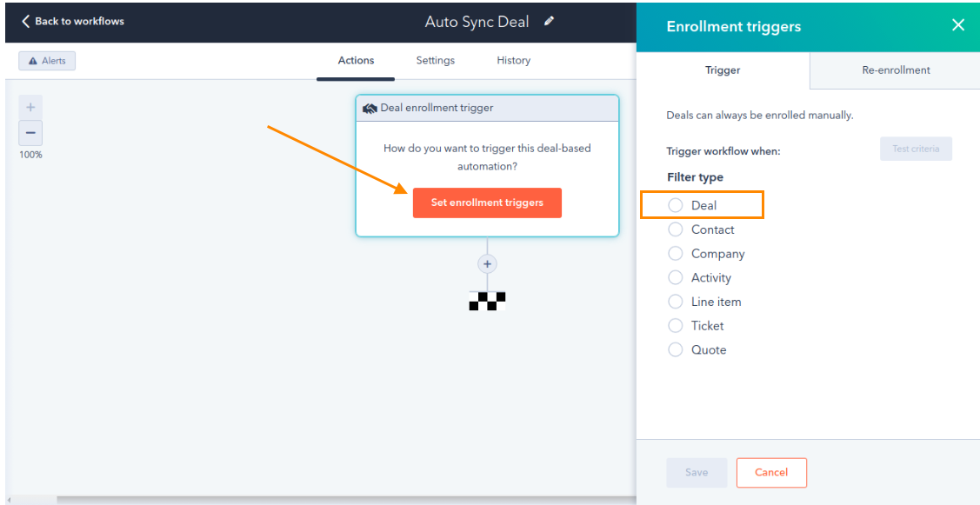The height and width of the screenshot is (505, 980).
Task: Click the handshake deal icon in trigger card
Action: [x=370, y=108]
